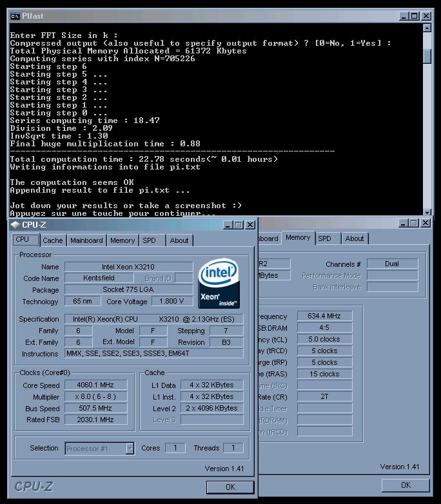Click Bus Speed value 507.5 MHz

coord(95,408)
